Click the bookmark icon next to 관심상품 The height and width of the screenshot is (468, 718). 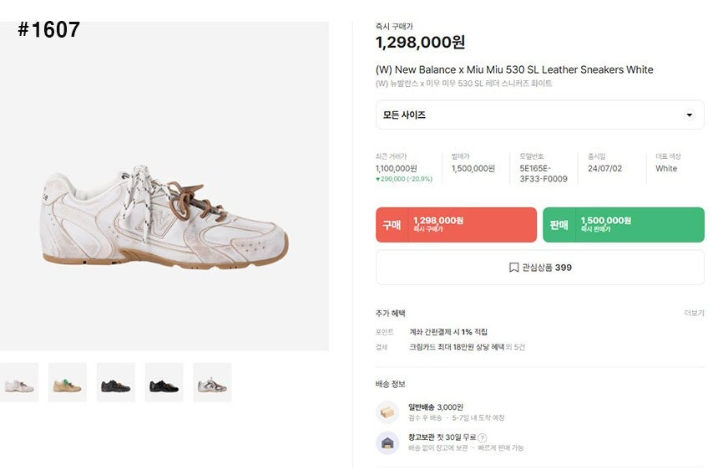pos(514,267)
